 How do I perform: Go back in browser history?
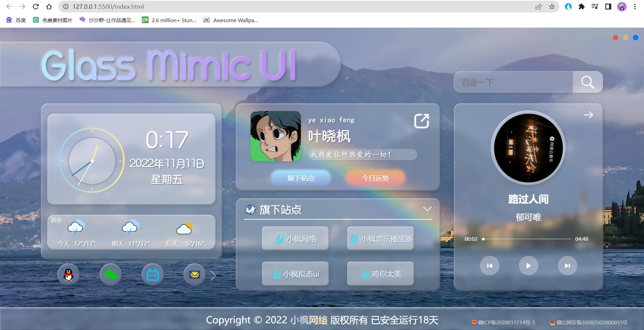pyautogui.click(x=9, y=6)
